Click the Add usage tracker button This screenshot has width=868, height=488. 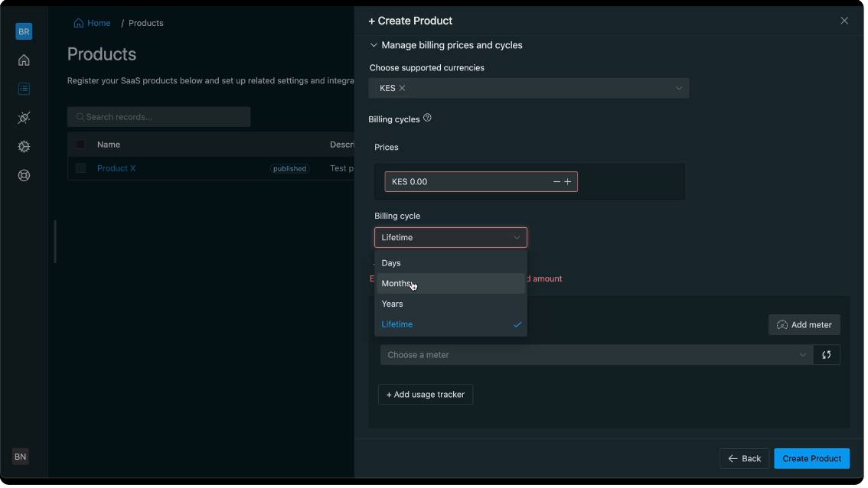click(426, 395)
